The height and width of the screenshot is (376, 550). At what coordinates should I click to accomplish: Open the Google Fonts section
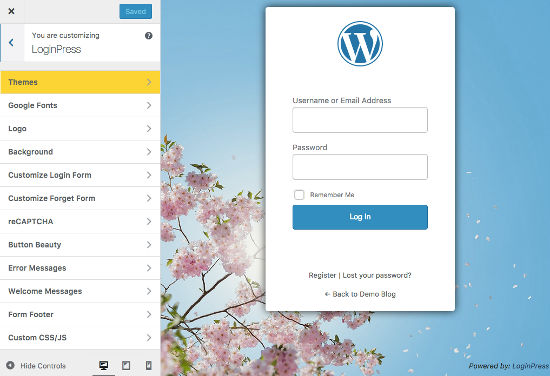[x=80, y=105]
